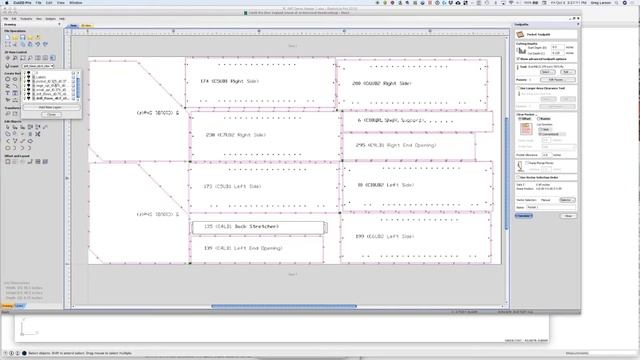Screen dimensions: 640x360
Task: Toggle Show advanced toolpath options checkbox
Action: point(518,59)
